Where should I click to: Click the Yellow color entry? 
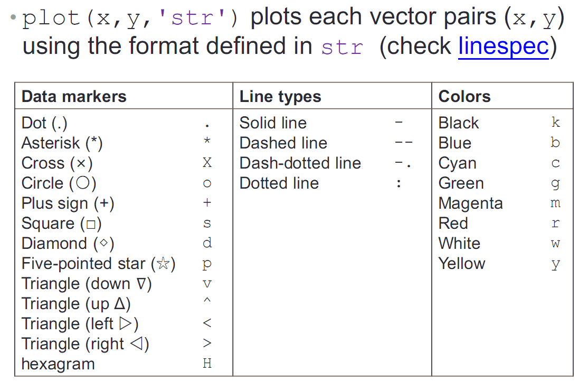[462, 264]
